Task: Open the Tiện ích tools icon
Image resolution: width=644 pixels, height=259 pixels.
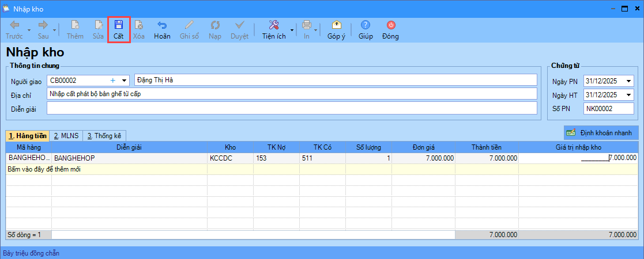Action: click(274, 25)
